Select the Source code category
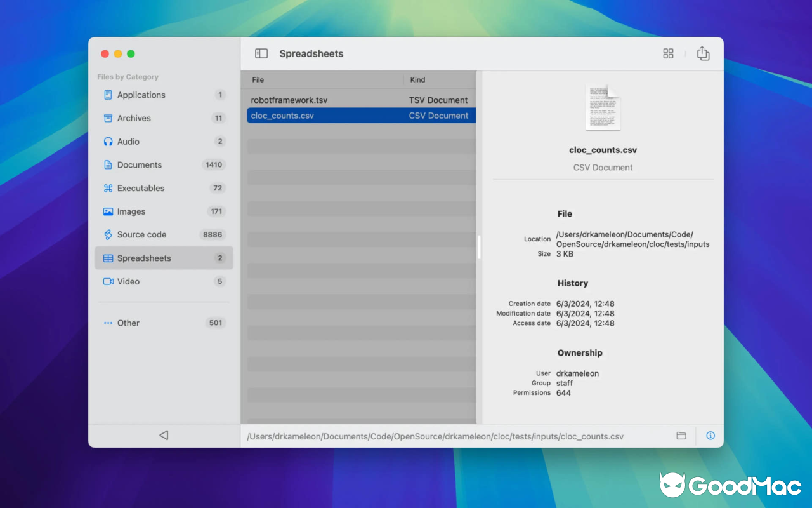The height and width of the screenshot is (508, 812). tap(143, 234)
